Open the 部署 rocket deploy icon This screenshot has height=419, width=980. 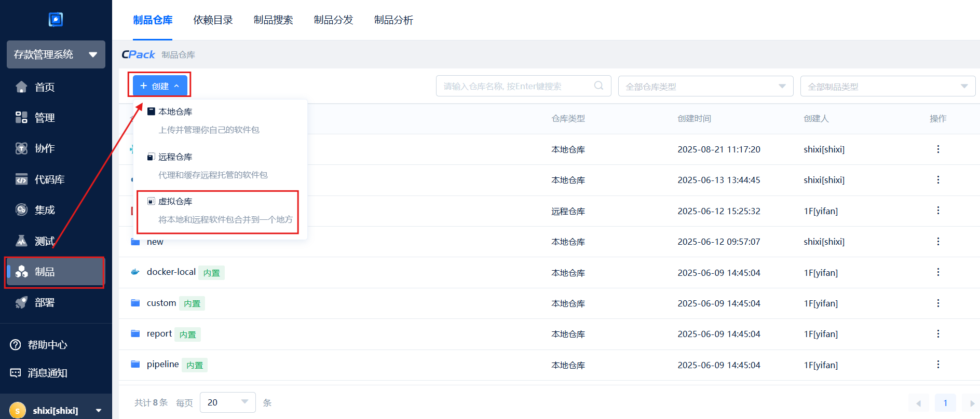click(21, 303)
